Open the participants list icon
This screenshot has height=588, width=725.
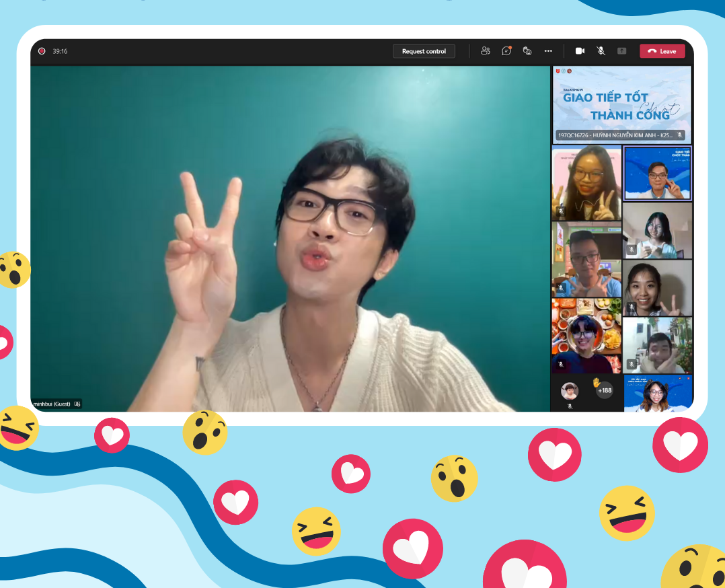pyautogui.click(x=486, y=51)
